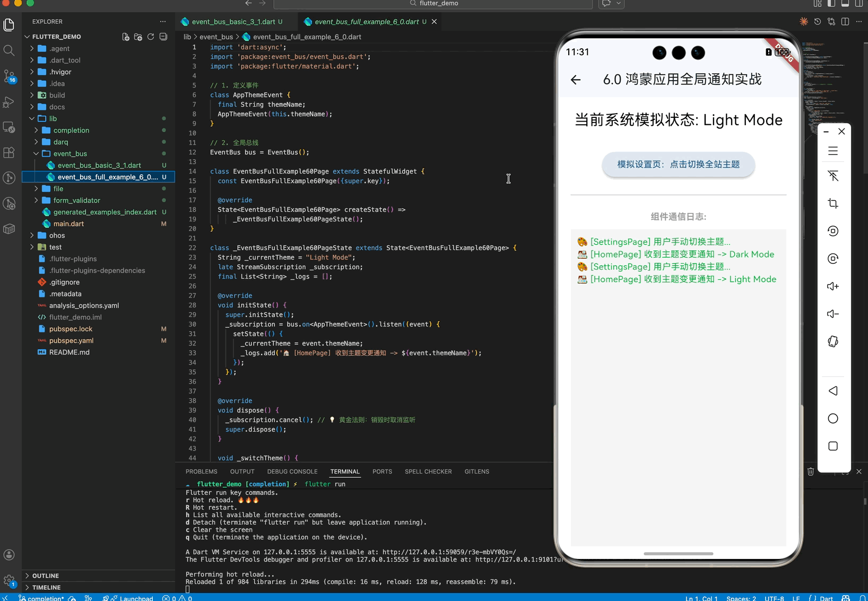
Task: Open pubspec.yaml in file tree
Action: coord(98,340)
